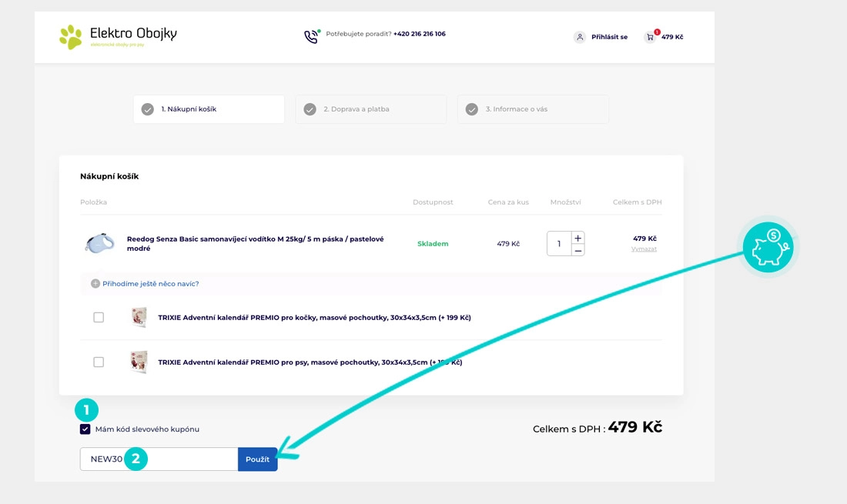This screenshot has width=847, height=504.
Task: Open the shopping cart icon in header
Action: tap(651, 37)
